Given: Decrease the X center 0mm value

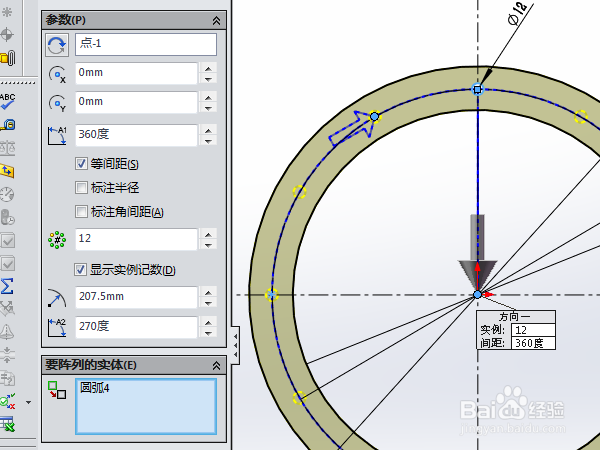Looking at the screenshot, I should coord(208,79).
